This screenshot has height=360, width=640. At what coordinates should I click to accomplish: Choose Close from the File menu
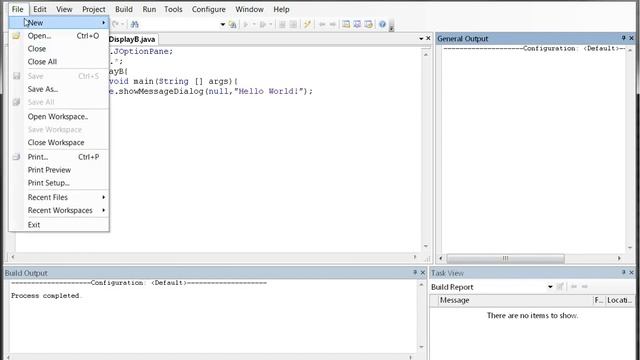pyautogui.click(x=59, y=49)
